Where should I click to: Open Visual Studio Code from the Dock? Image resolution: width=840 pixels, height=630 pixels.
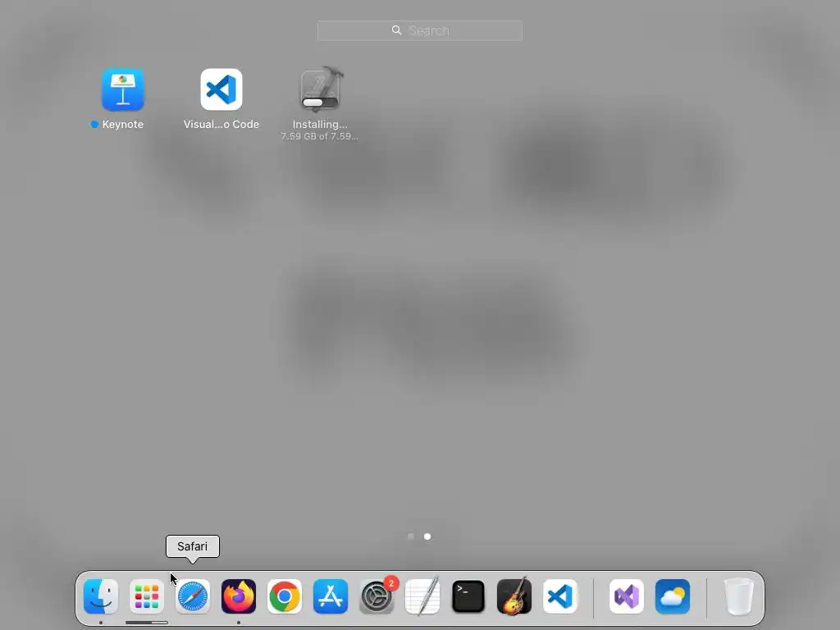click(560, 596)
